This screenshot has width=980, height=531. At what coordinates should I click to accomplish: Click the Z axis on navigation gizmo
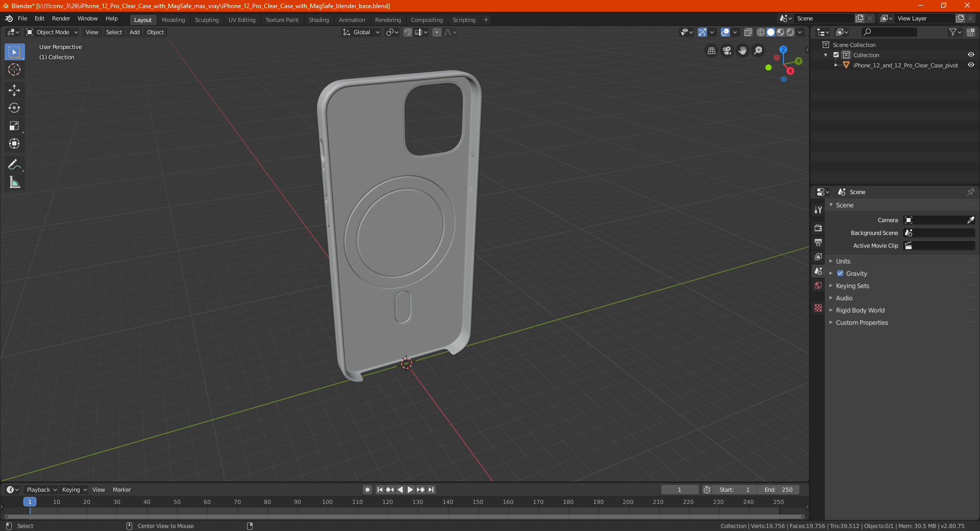point(783,50)
